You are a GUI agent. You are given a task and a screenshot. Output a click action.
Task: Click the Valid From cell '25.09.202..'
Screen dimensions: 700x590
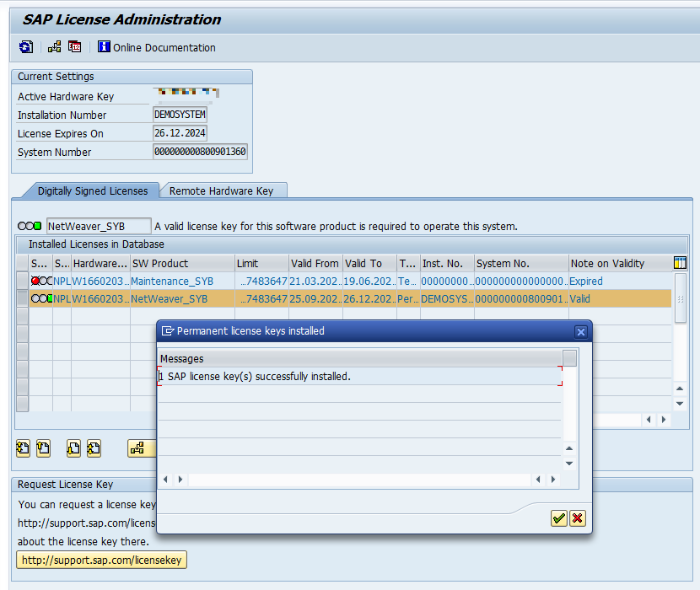tap(315, 299)
